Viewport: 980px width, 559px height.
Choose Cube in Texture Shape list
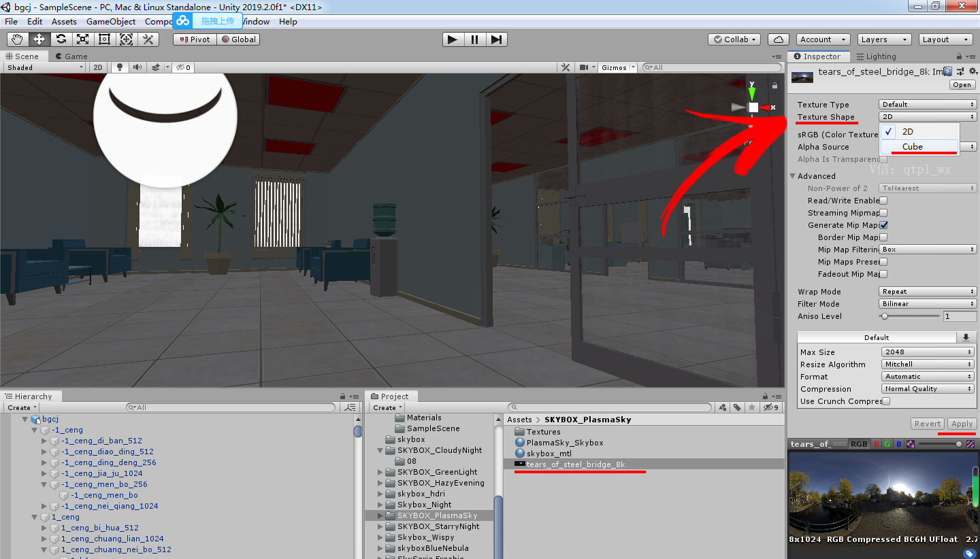point(919,146)
